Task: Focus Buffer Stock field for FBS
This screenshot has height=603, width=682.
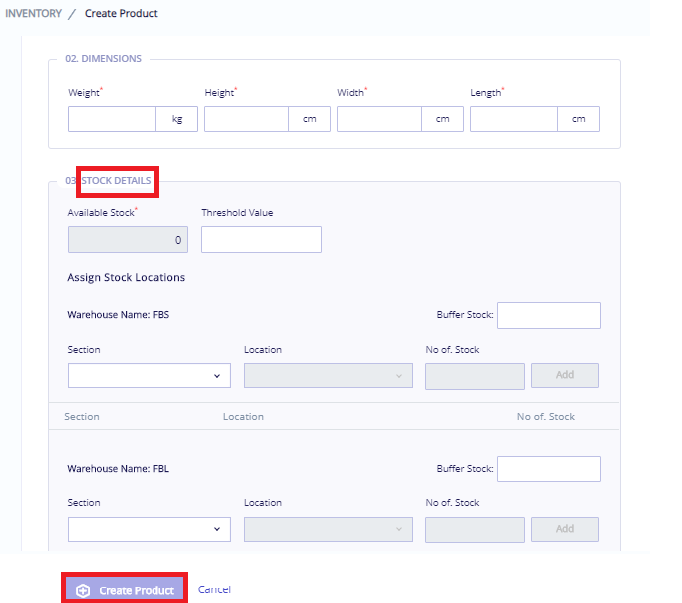Action: tap(549, 315)
